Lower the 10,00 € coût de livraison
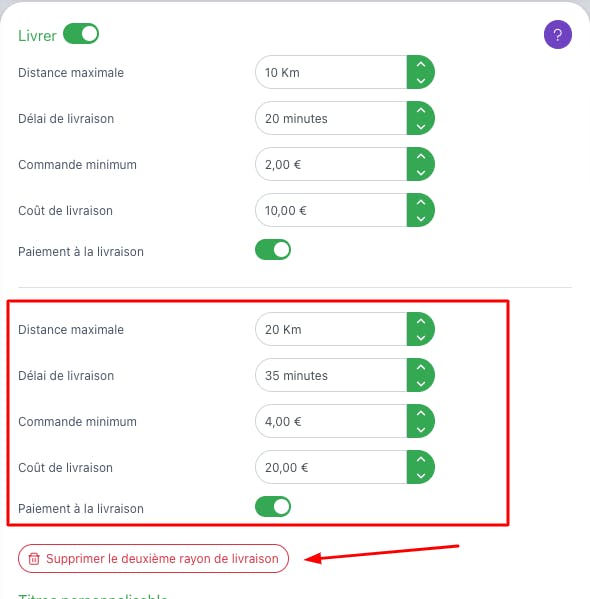The image size is (590, 599). coord(421,219)
